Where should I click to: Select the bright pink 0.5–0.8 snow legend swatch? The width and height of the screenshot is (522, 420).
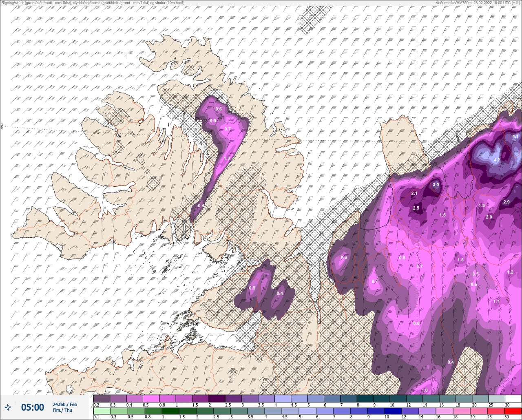151,398
